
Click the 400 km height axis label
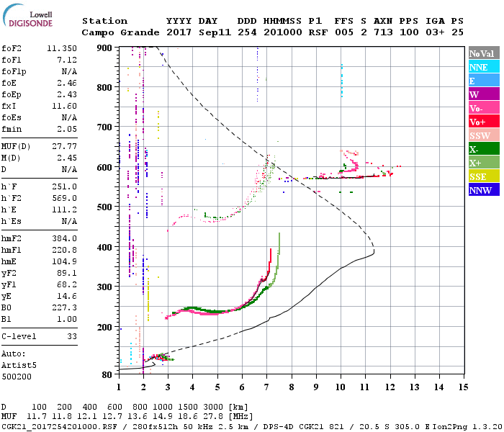tap(104, 248)
